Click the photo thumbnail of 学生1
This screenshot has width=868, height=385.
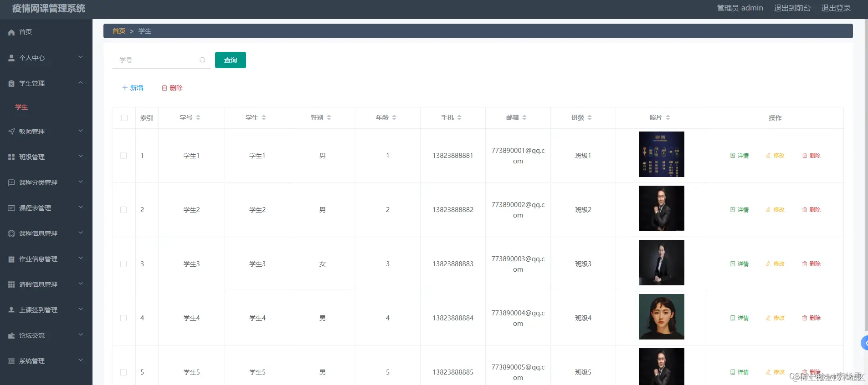[x=662, y=154]
